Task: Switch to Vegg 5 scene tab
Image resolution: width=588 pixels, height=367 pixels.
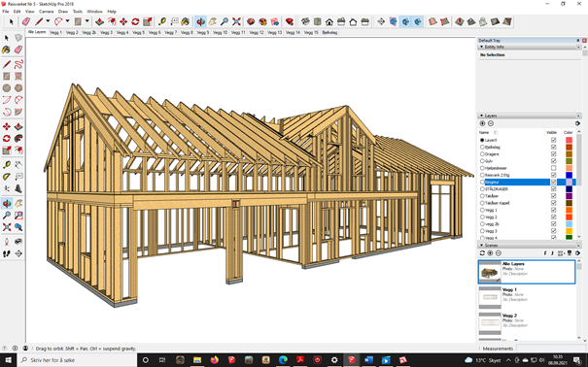Action: coord(138,33)
